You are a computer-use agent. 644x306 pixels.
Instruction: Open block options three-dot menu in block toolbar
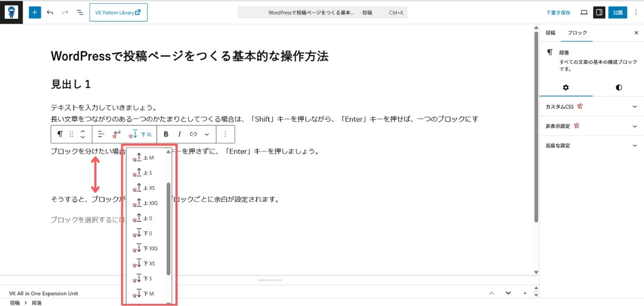coord(225,134)
